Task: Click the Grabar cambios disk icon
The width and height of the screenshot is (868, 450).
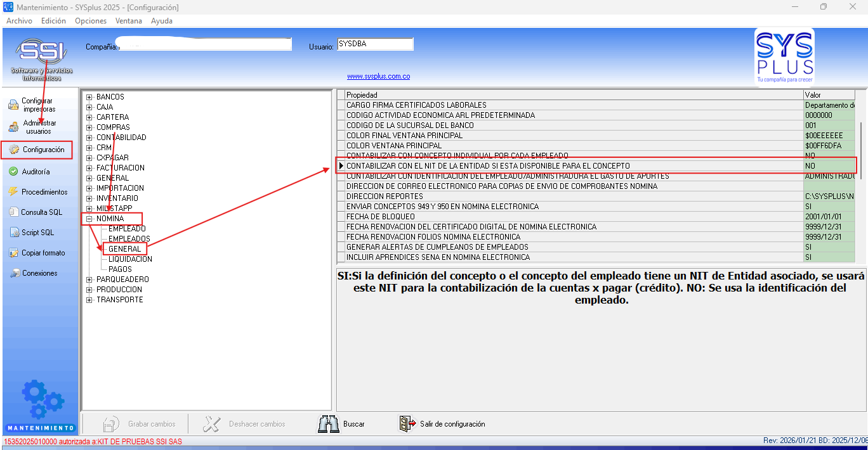Action: 112,424
